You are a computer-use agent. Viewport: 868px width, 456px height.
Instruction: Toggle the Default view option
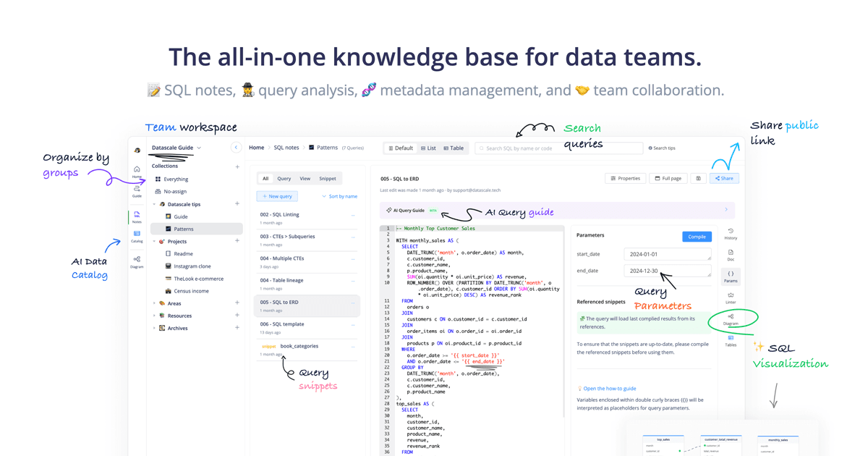tap(401, 148)
